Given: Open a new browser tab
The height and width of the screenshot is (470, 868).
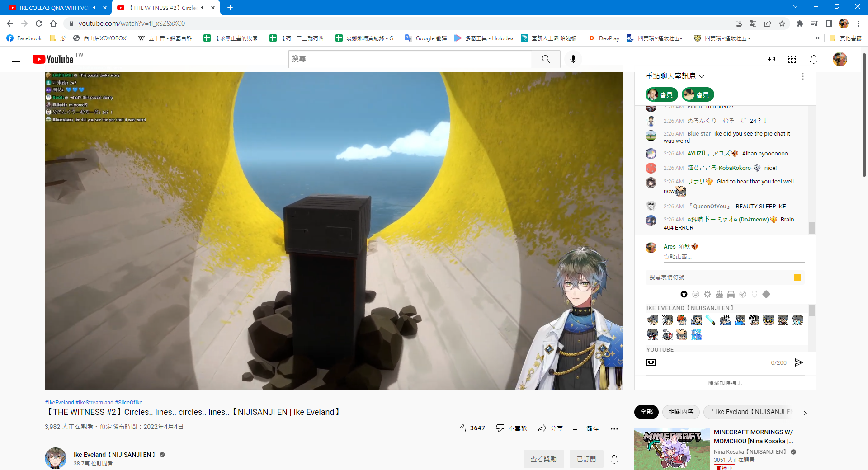Looking at the screenshot, I should (x=230, y=8).
